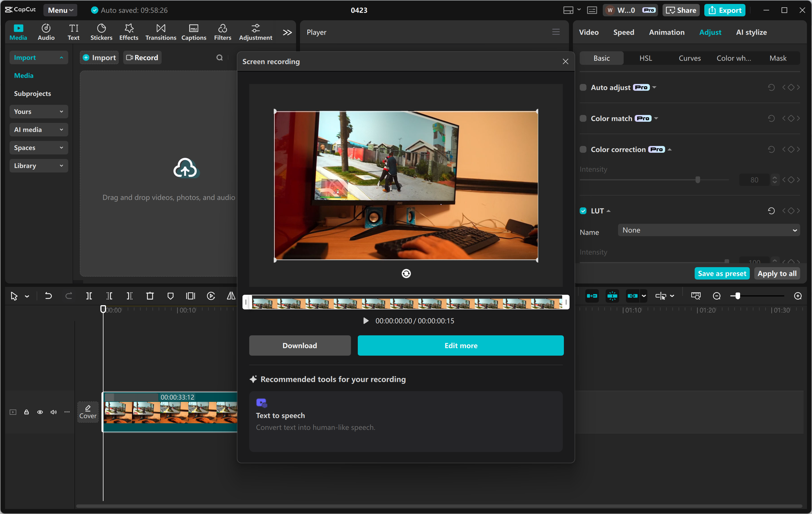Switch to the Curves tab
This screenshot has width=812, height=514.
pos(689,58)
